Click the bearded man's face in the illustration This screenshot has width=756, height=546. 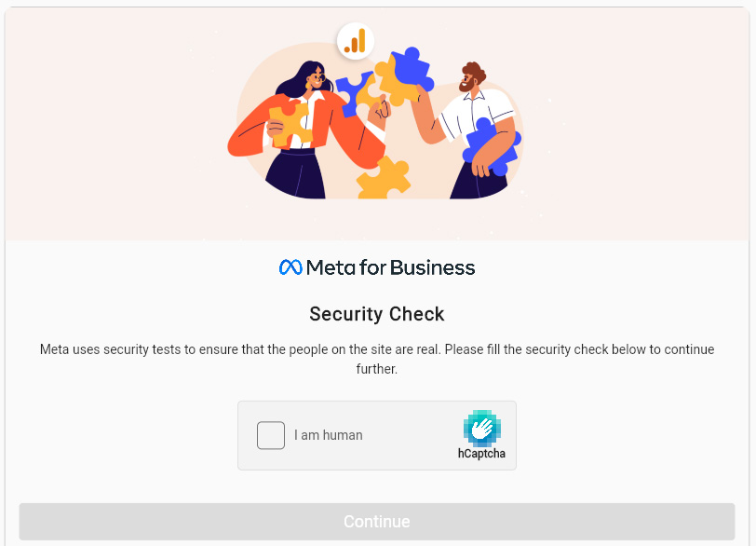[468, 80]
